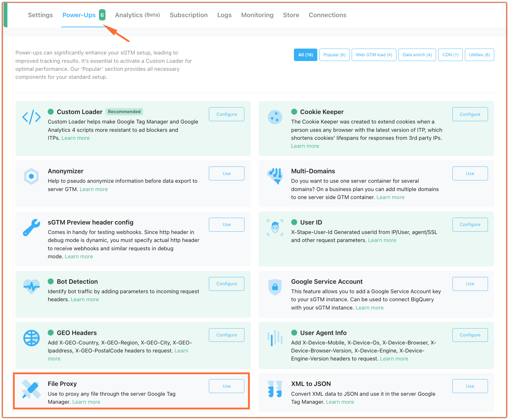Image resolution: width=509 pixels, height=420 pixels.
Task: Filter power-ups by Popular (6)
Action: coord(334,55)
